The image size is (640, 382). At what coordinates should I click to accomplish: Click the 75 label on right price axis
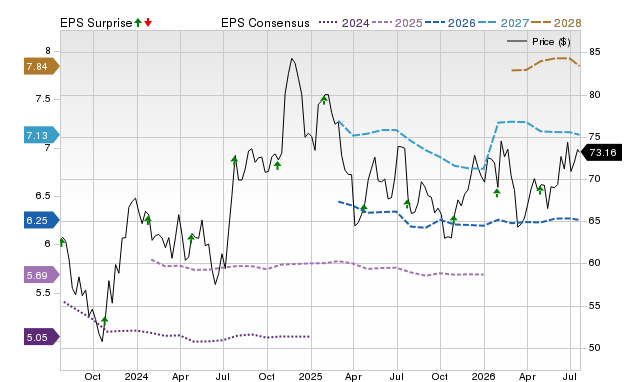point(594,137)
